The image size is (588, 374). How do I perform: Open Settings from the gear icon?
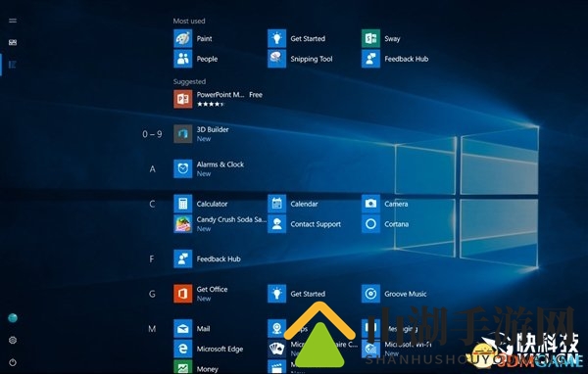[x=13, y=341]
